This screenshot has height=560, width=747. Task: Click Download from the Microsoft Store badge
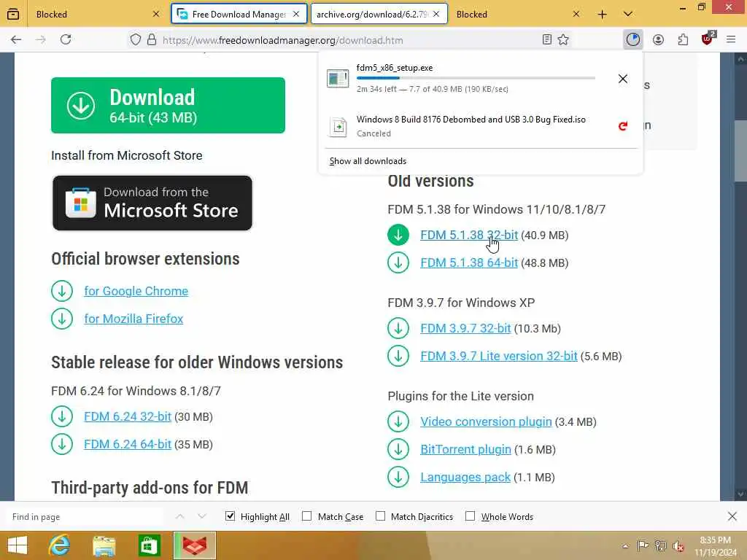[x=152, y=203]
